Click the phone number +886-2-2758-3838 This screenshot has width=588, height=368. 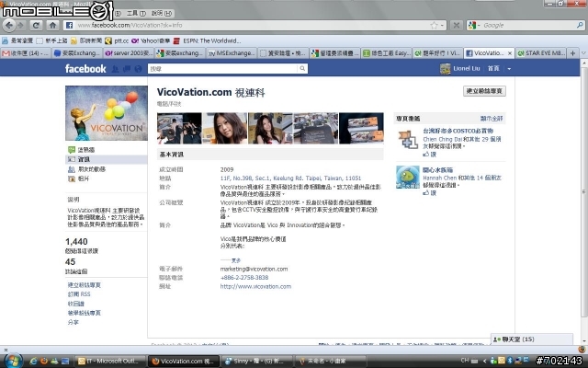(244, 278)
